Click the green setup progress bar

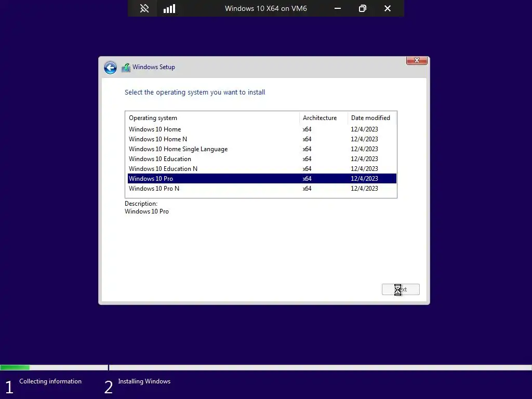click(x=15, y=367)
